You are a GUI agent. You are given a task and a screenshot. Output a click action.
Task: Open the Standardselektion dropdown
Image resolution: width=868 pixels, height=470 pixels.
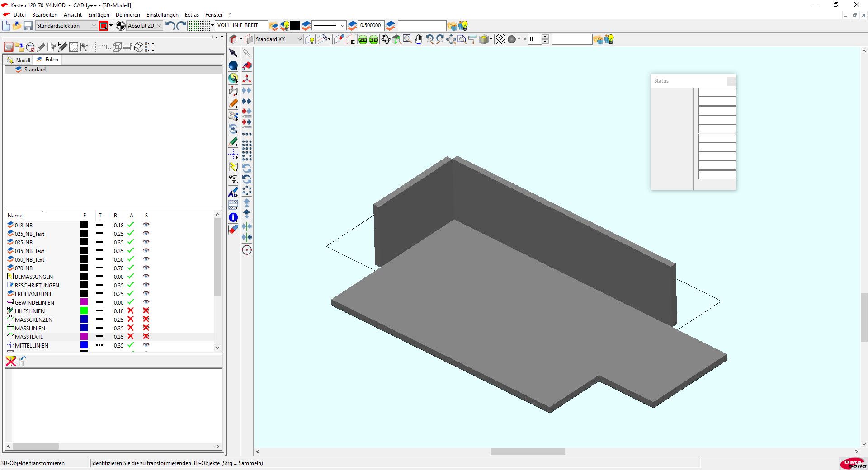click(x=94, y=26)
